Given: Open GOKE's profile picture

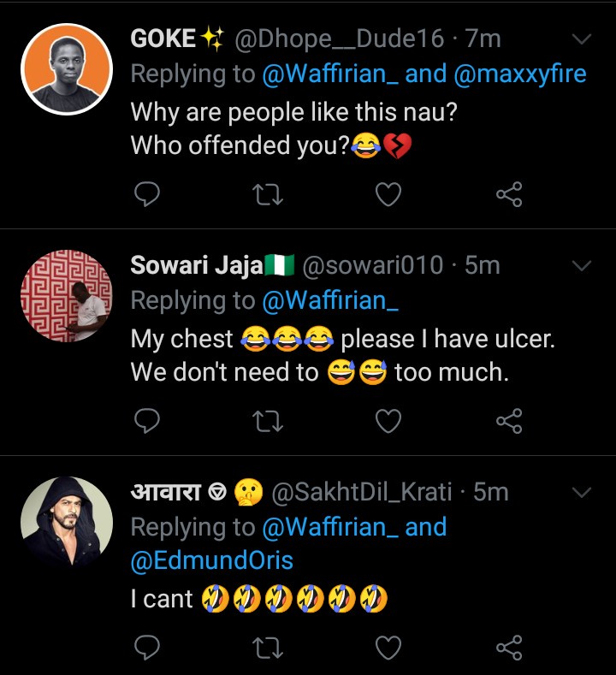Looking at the screenshot, I should click(x=67, y=68).
